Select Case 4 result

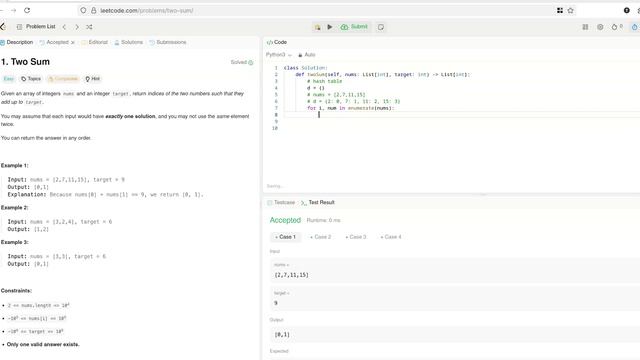pyautogui.click(x=391, y=237)
